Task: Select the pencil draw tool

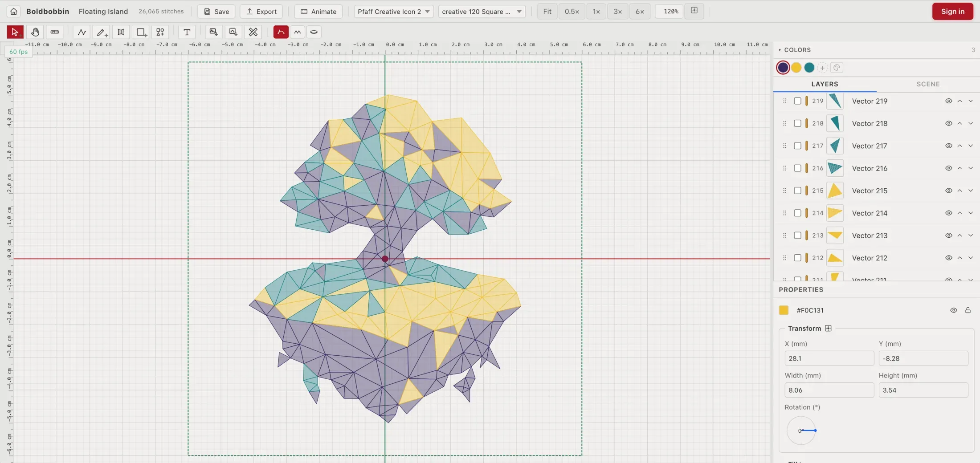Action: (x=102, y=32)
